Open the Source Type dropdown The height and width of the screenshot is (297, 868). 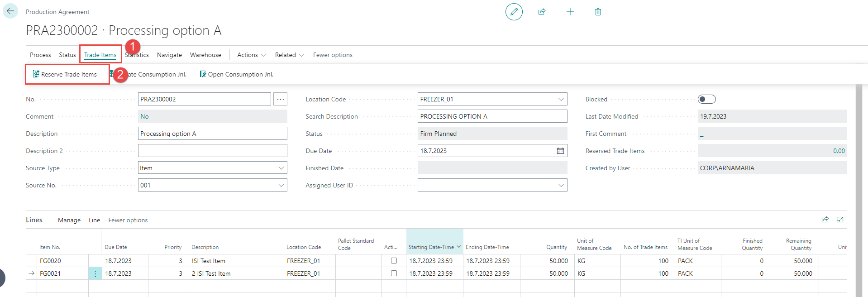(x=281, y=168)
